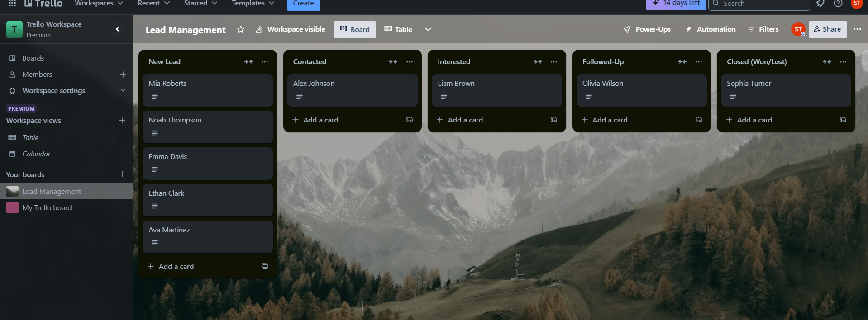This screenshot has width=868, height=320.
Task: Open Lead Management board in sidebar
Action: tap(66, 191)
